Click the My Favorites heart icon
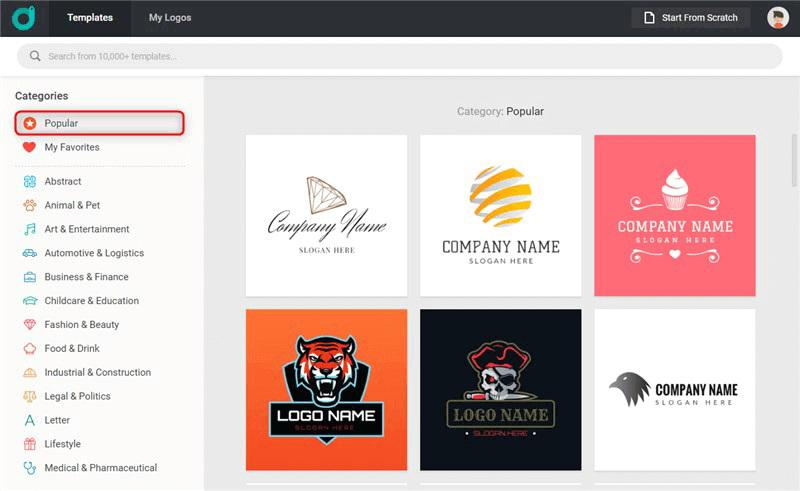Viewport: 800px width, 491px height. click(x=30, y=147)
